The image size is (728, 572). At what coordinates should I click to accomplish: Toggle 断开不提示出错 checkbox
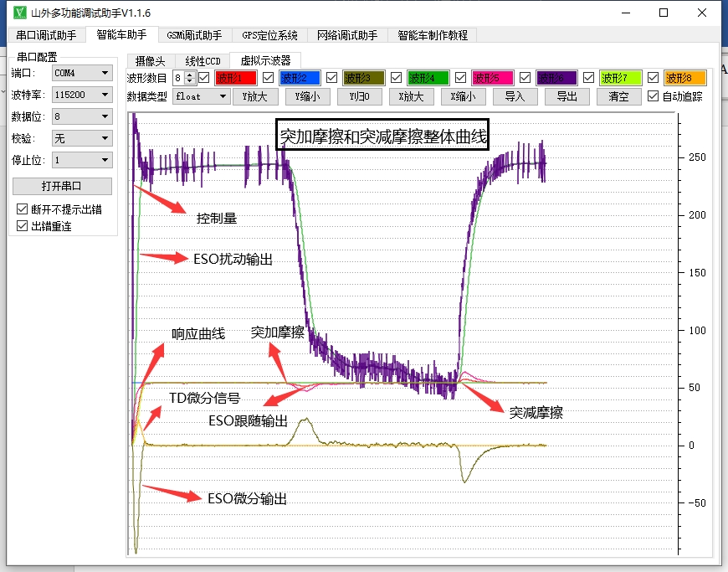(x=22, y=209)
